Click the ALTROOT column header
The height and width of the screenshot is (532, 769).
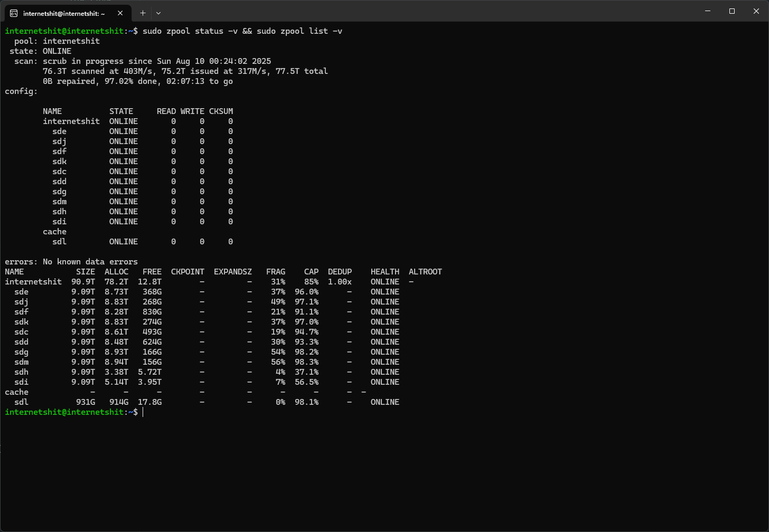(x=425, y=272)
